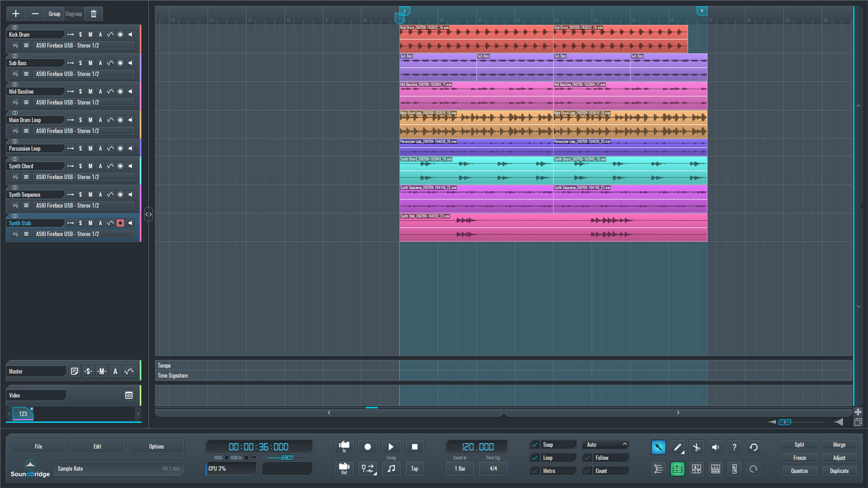Toggle the Snap checkbox
The width and height of the screenshot is (868, 488).
click(535, 445)
